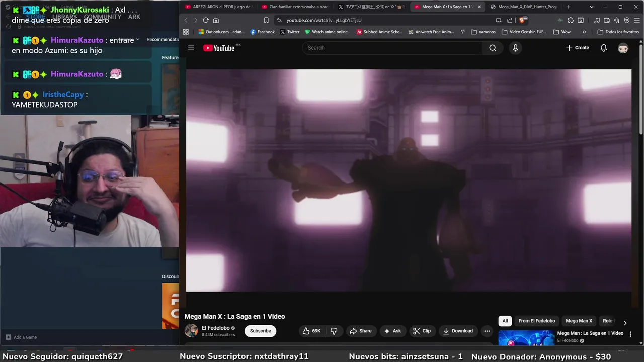
Task: Open the Watch anime online bookmark
Action: [328, 32]
